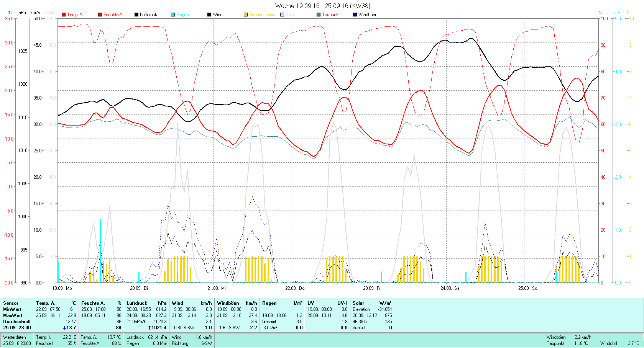Click the Gesamt: rain total label
644x348 pixels.
point(269,322)
